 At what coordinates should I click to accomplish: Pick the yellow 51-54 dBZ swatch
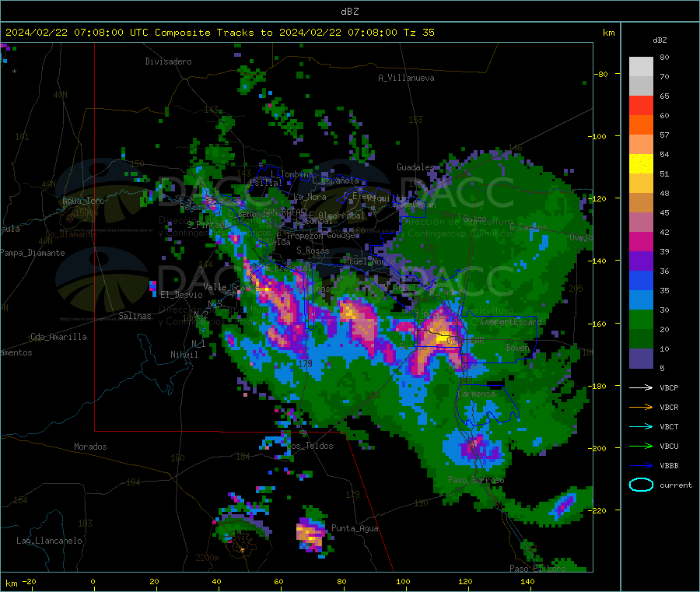click(641, 164)
